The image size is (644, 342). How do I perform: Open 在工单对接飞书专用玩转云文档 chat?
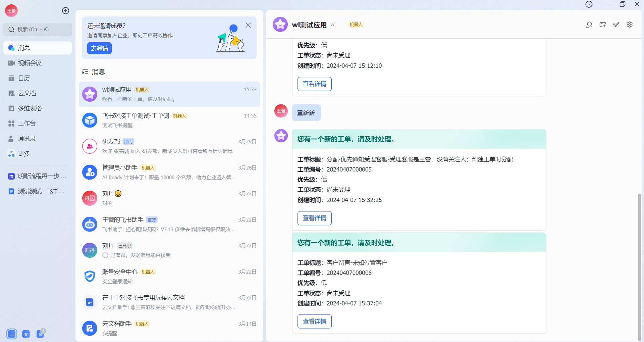coord(169,302)
